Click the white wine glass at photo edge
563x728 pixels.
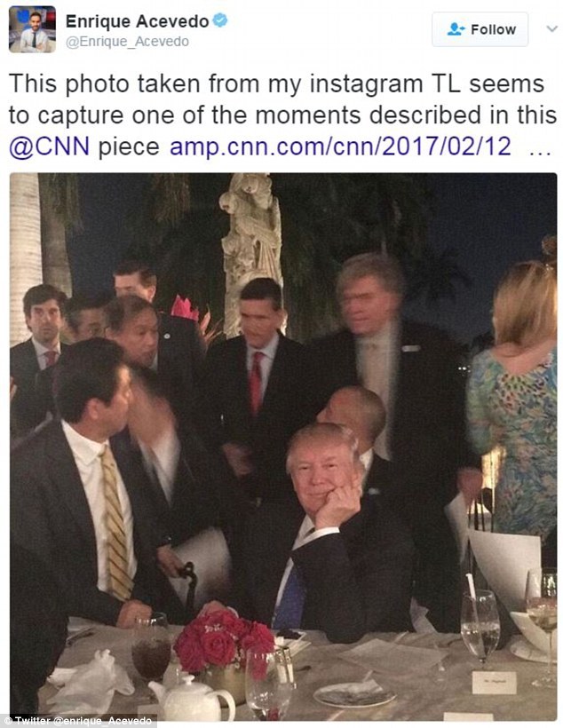[543, 626]
